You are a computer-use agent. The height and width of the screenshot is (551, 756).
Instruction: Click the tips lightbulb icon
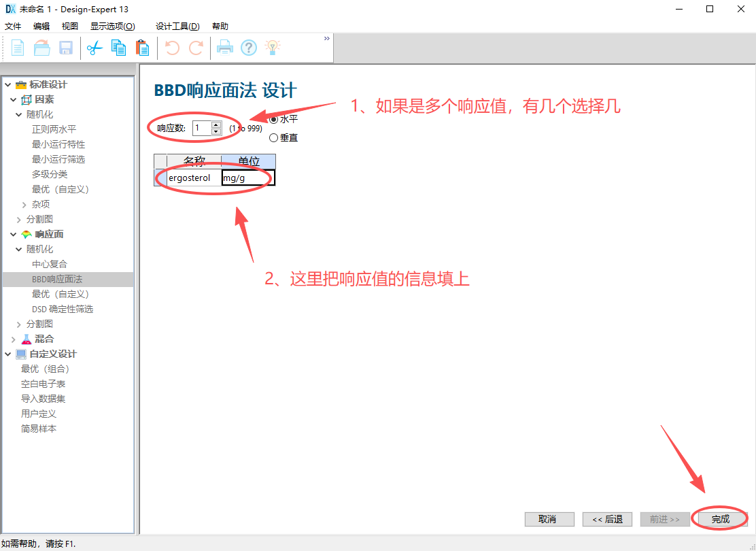click(x=273, y=48)
